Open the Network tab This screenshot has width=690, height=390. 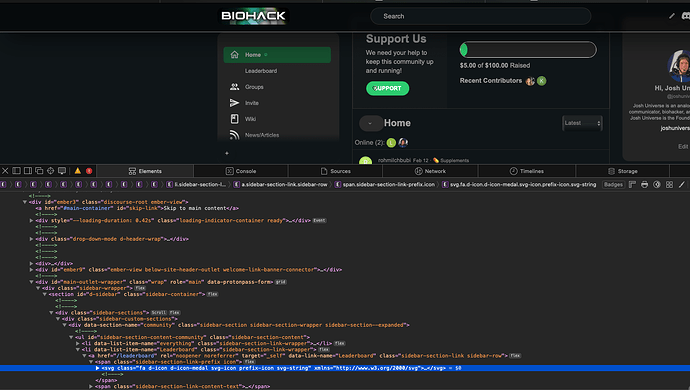pos(430,171)
